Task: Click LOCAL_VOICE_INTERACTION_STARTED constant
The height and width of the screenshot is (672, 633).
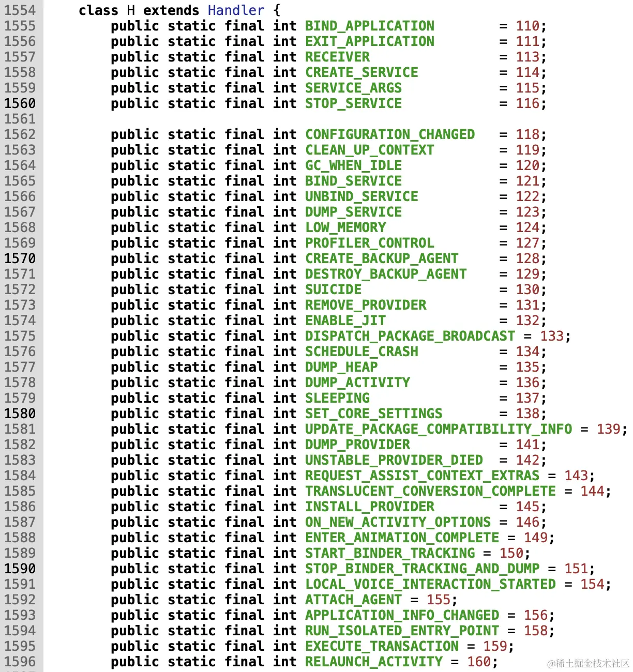Action: click(430, 584)
